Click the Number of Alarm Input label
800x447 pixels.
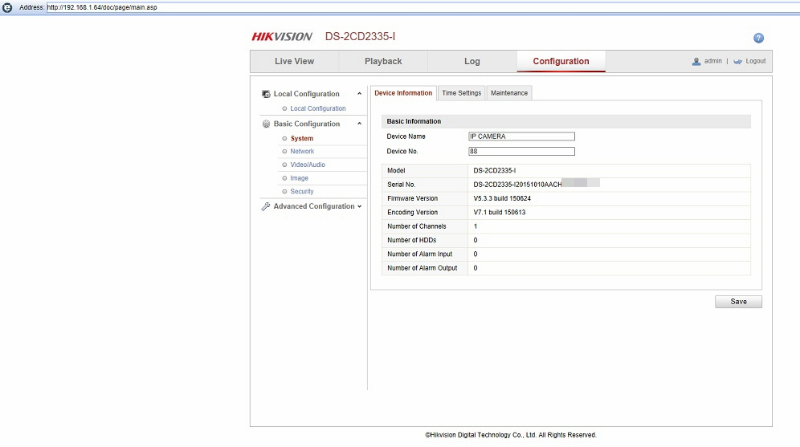click(419, 254)
